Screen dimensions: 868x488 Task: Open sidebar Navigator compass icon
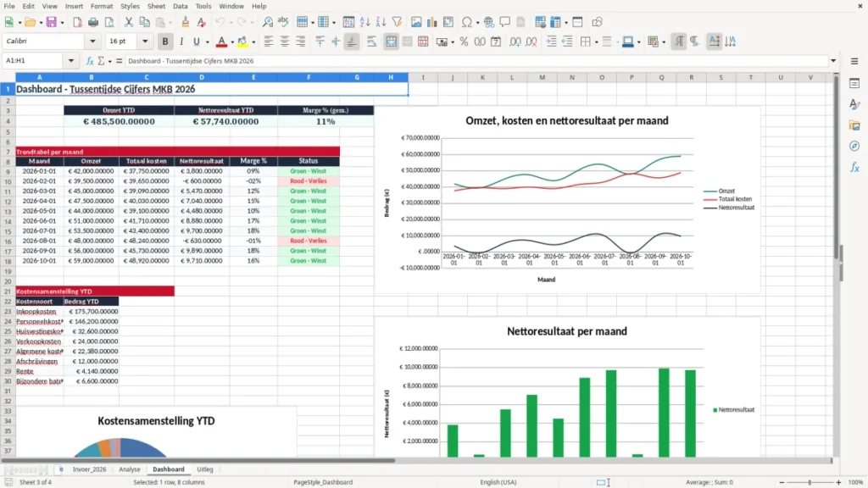click(x=854, y=146)
